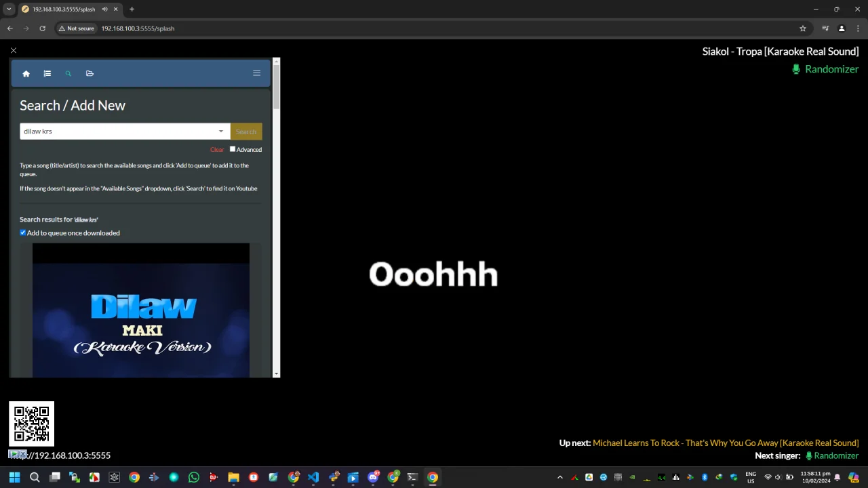Select the search magnifier icon in navbar
The width and height of the screenshot is (868, 488).
pyautogui.click(x=68, y=73)
